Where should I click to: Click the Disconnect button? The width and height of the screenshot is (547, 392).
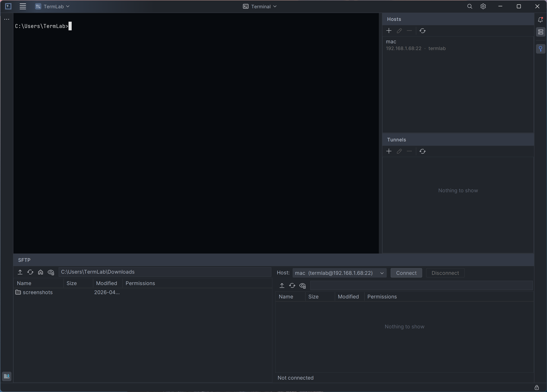[x=445, y=273]
